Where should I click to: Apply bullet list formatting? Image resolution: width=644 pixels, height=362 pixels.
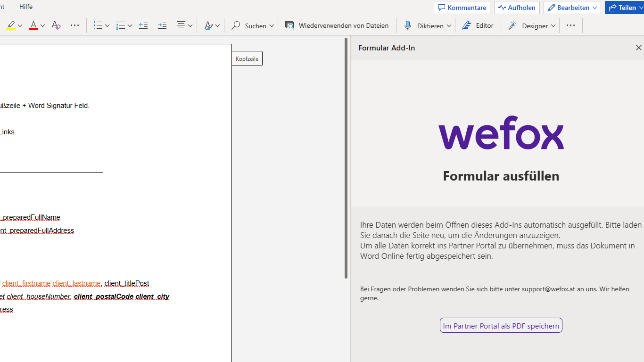coord(98,25)
